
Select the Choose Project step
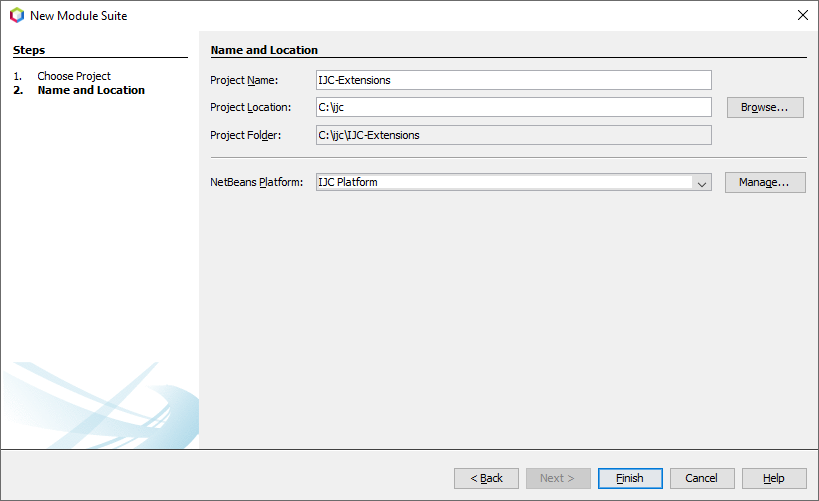tap(74, 76)
